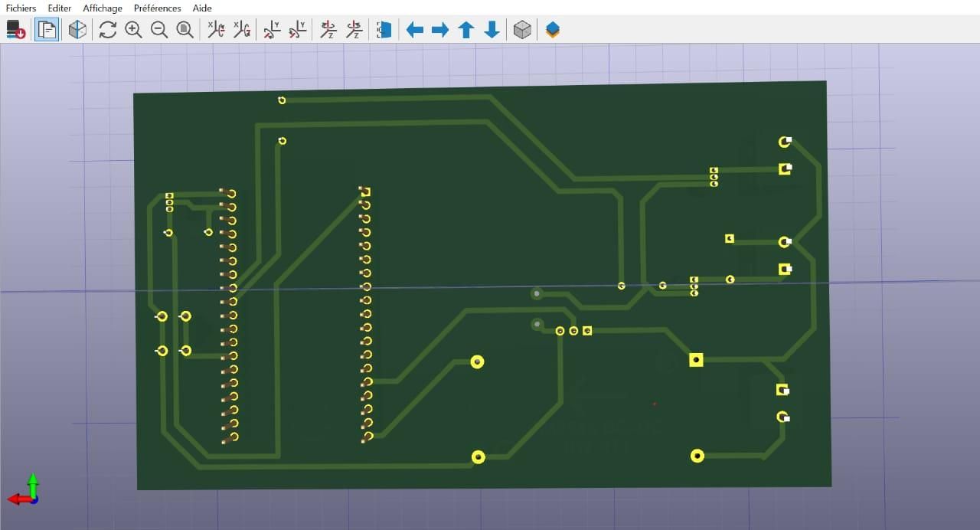The image size is (980, 530).
Task: Open the Editer menu
Action: tap(59, 8)
